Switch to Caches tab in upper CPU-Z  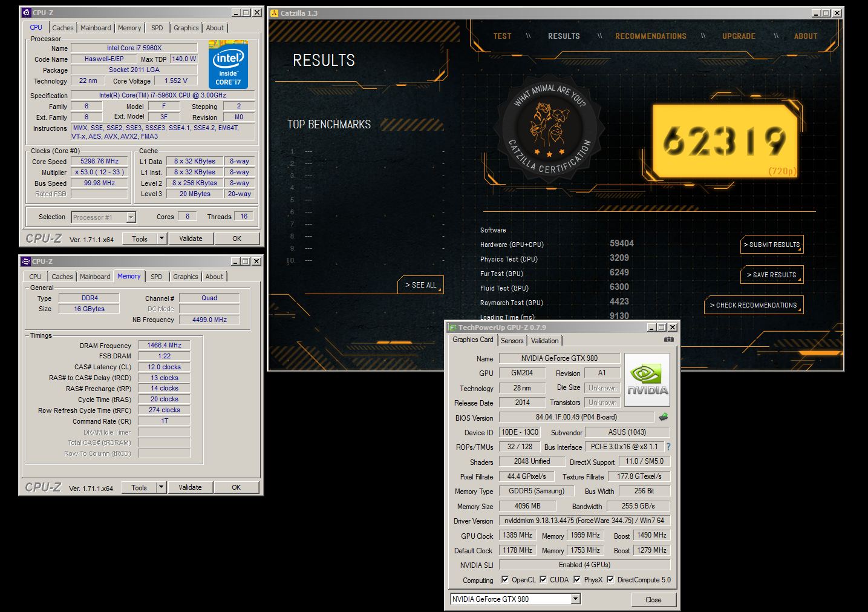click(x=62, y=28)
